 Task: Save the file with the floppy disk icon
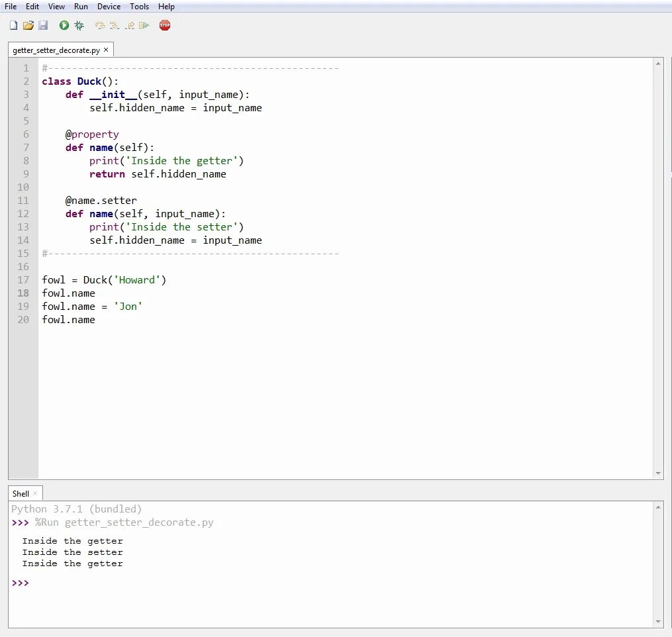point(43,25)
